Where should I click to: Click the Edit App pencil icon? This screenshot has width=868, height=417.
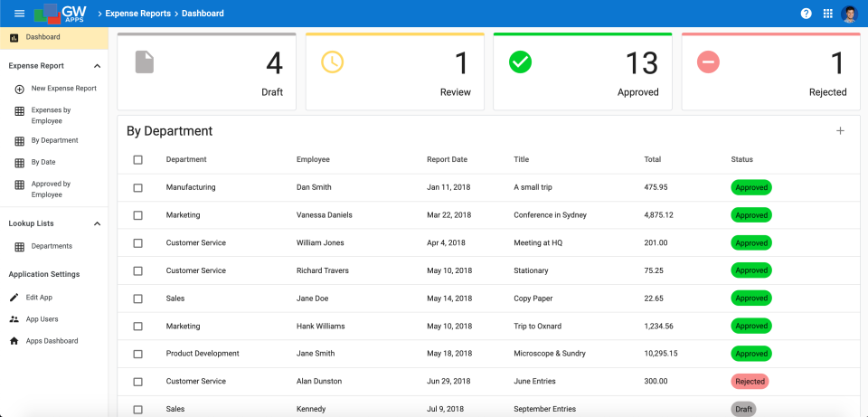click(x=14, y=298)
